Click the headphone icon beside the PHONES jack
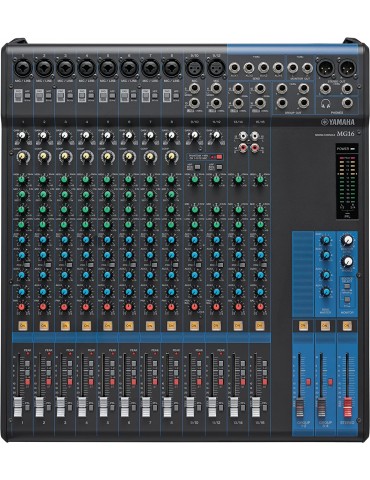 point(326,104)
